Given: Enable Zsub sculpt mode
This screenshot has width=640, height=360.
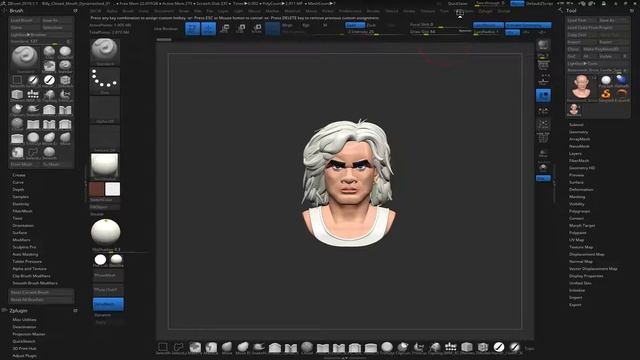Looking at the screenshot, I should [371, 25].
